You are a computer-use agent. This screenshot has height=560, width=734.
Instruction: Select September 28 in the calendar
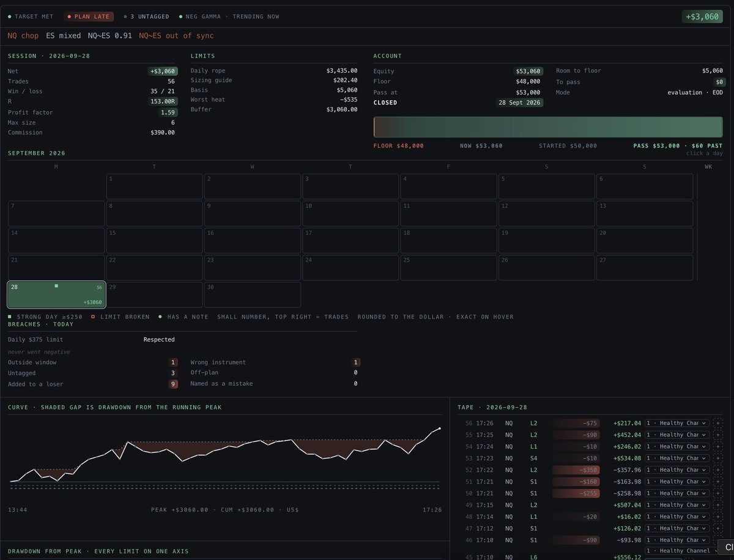[56, 295]
